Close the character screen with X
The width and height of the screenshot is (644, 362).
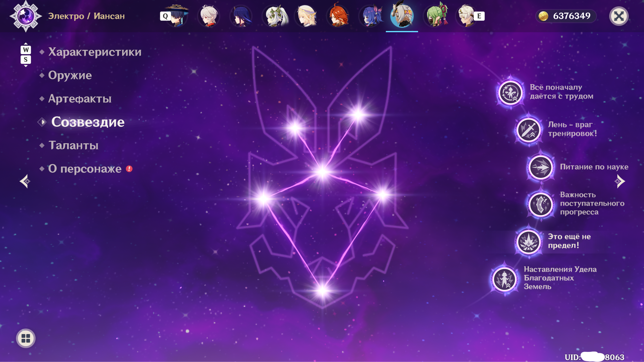(x=619, y=16)
